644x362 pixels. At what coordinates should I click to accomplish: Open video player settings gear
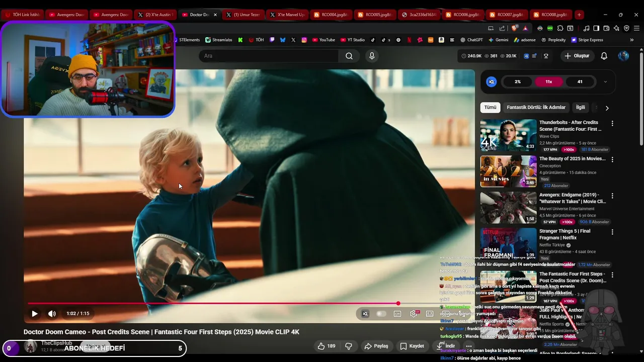point(414,314)
